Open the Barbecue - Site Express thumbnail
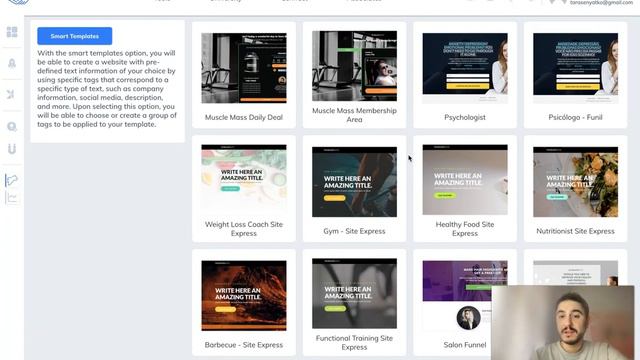The width and height of the screenshot is (640, 360). click(244, 296)
